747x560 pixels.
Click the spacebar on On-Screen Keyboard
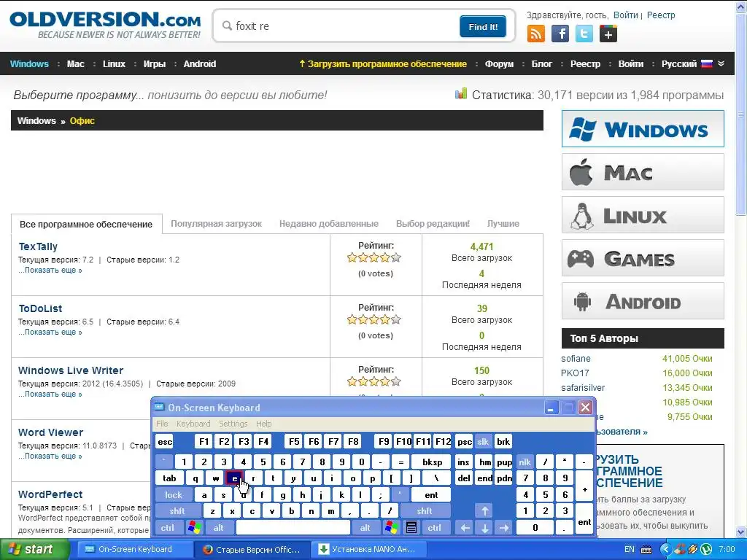click(293, 528)
